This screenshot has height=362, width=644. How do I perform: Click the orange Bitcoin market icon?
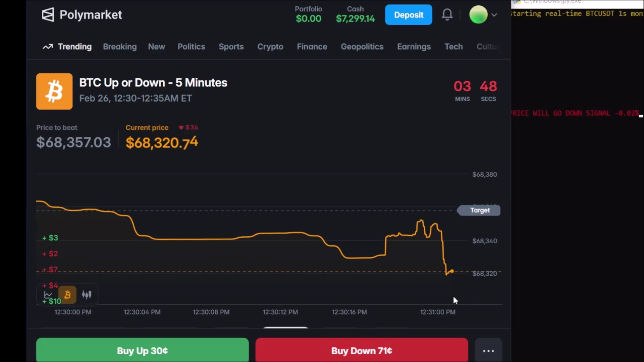pos(54,92)
